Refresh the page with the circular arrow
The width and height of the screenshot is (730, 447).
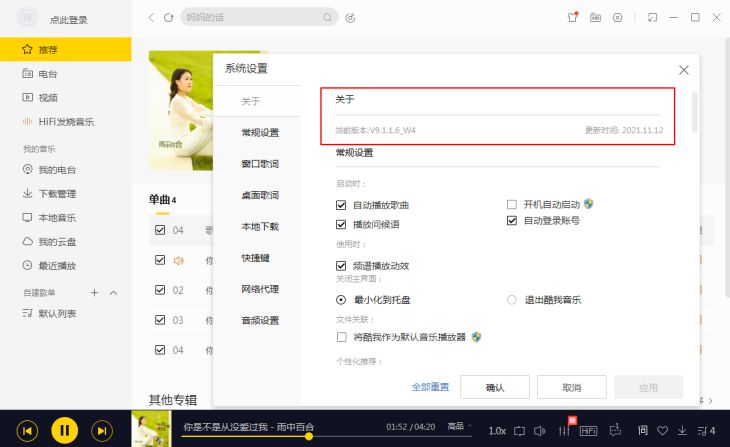coord(169,18)
